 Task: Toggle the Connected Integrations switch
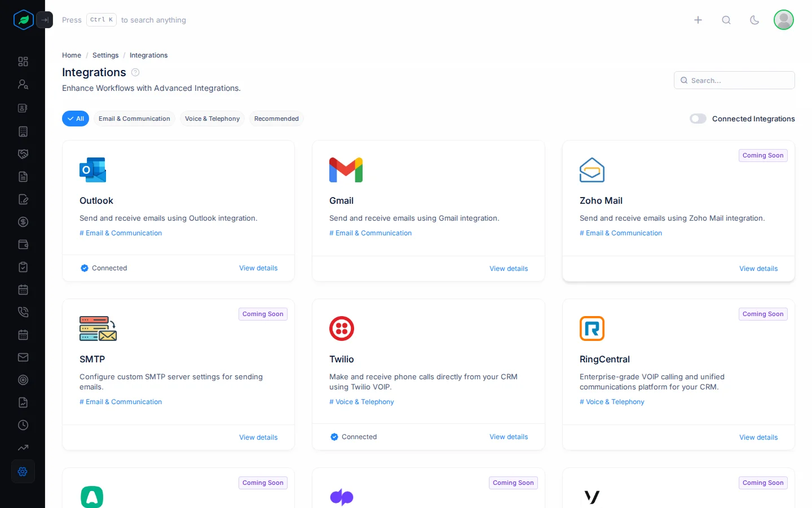(698, 119)
